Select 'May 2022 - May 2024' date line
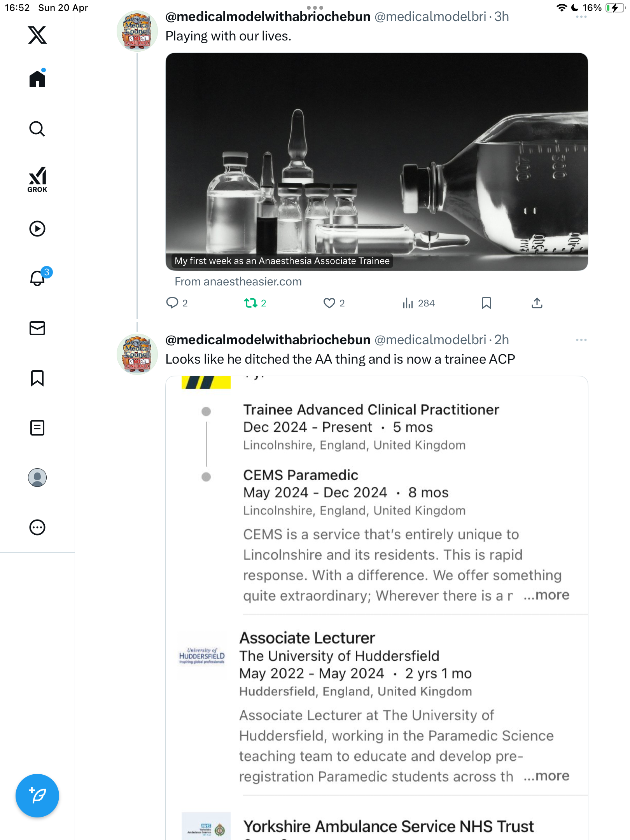 point(311,673)
